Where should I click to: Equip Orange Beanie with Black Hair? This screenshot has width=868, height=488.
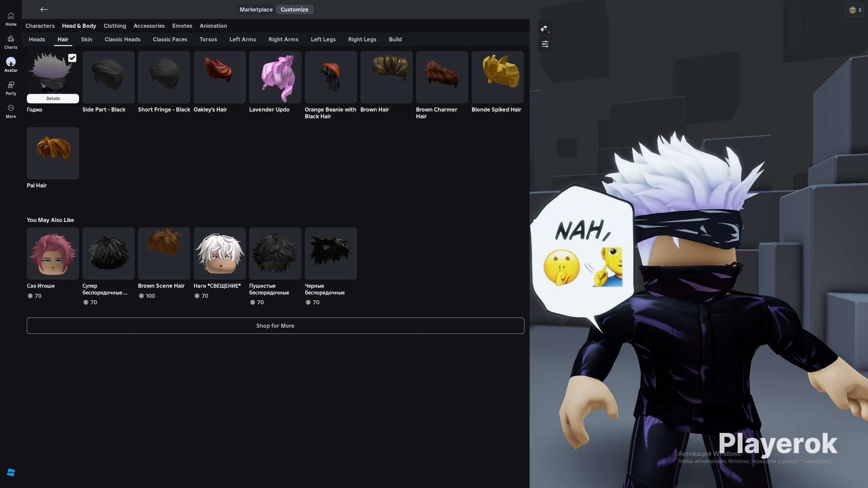331,77
